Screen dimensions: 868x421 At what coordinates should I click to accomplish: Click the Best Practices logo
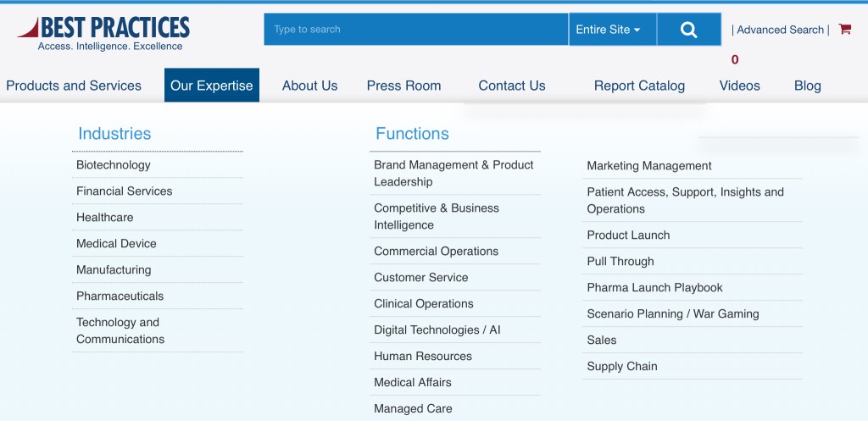103,33
